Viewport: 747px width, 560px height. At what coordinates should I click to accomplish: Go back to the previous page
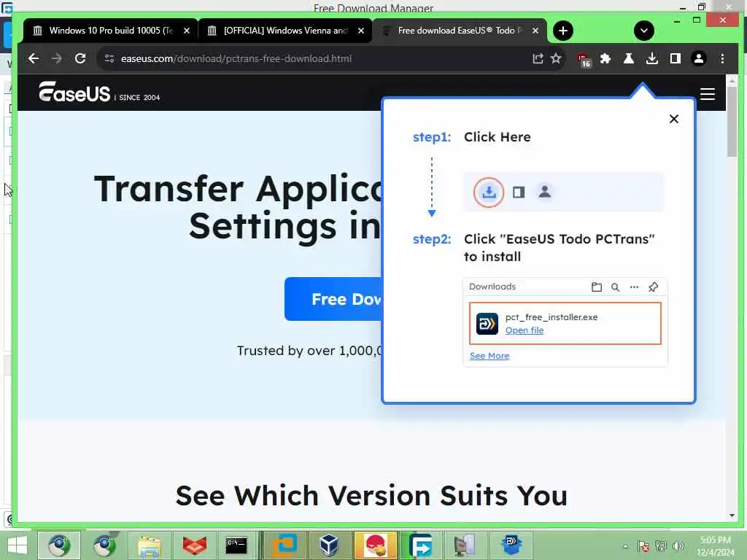pos(34,58)
